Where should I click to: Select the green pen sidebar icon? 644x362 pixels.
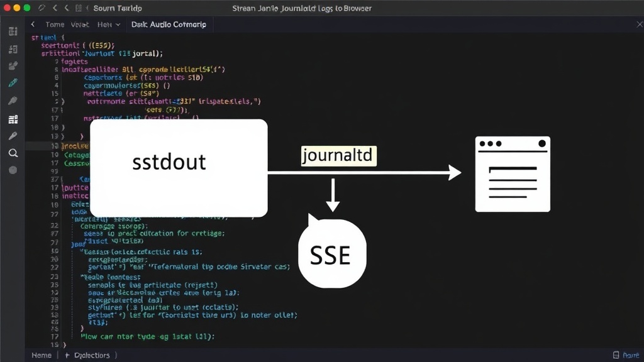13,83
